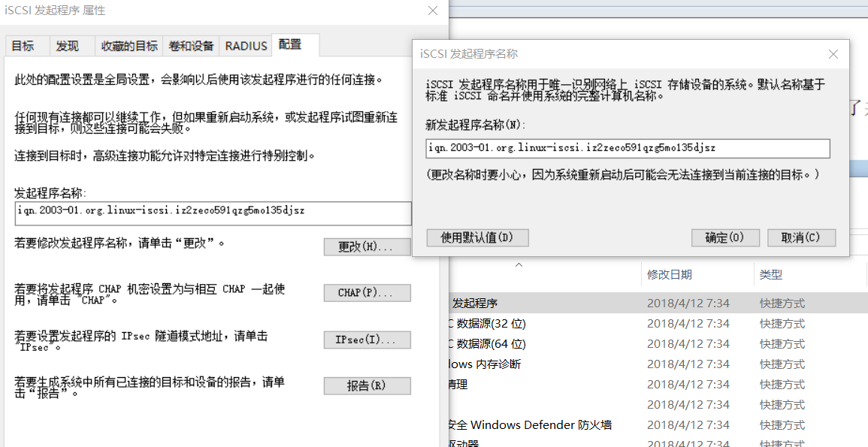Image resolution: width=868 pixels, height=447 pixels.
Task: Click 使用默认值(D) button
Action: [477, 237]
